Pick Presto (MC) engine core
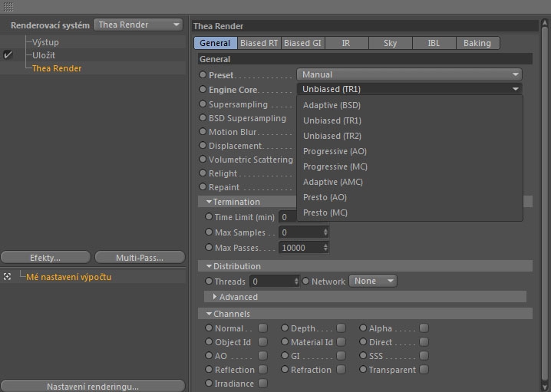The height and width of the screenshot is (392, 551). 410,212
